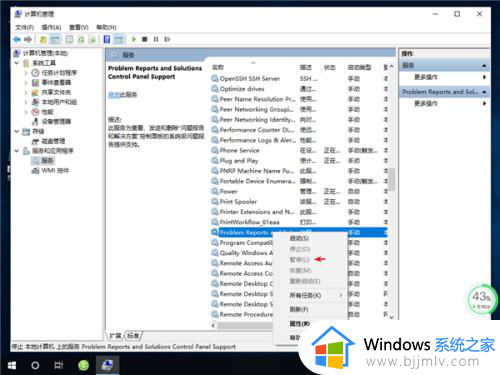Select the PrintWorkflow_61eaa service row
Viewport: 500px width, 375px height.
tap(299, 222)
